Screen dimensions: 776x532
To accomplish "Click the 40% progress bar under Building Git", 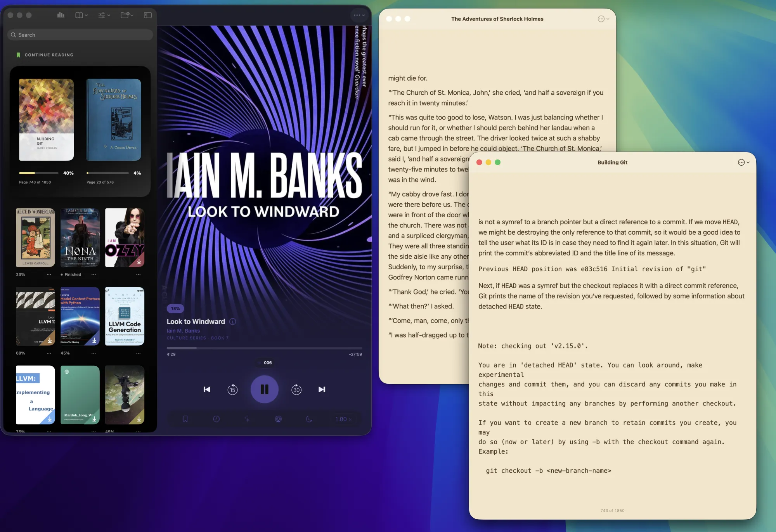I will 39,173.
